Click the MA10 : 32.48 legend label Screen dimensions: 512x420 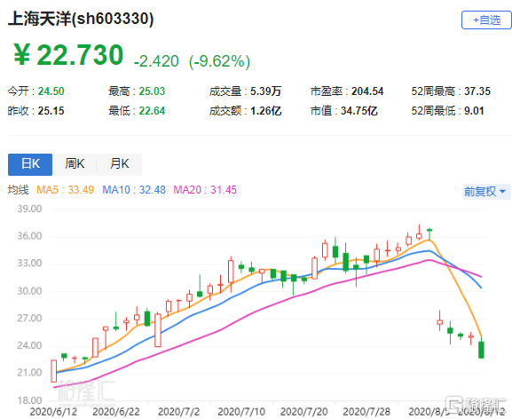(134, 190)
